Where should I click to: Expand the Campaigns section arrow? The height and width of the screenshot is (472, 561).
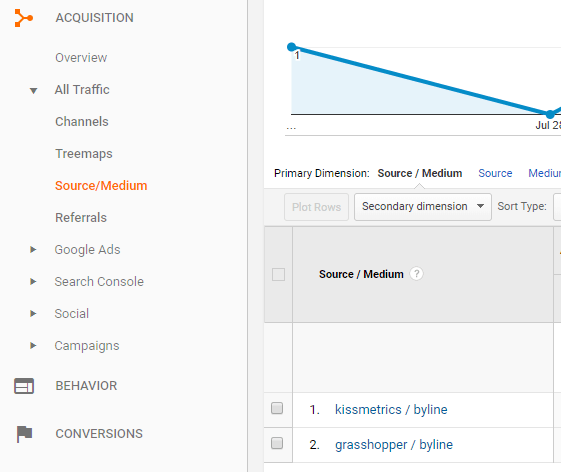click(x=33, y=345)
